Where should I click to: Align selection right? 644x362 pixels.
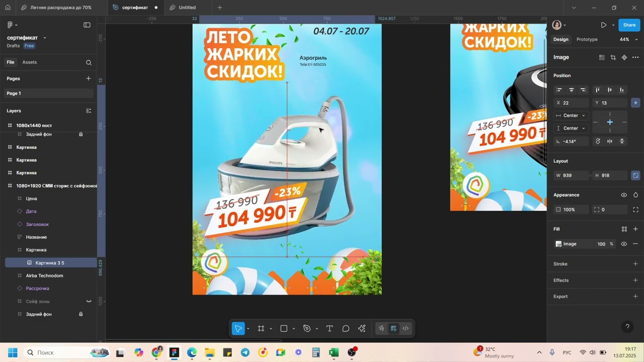click(x=583, y=89)
